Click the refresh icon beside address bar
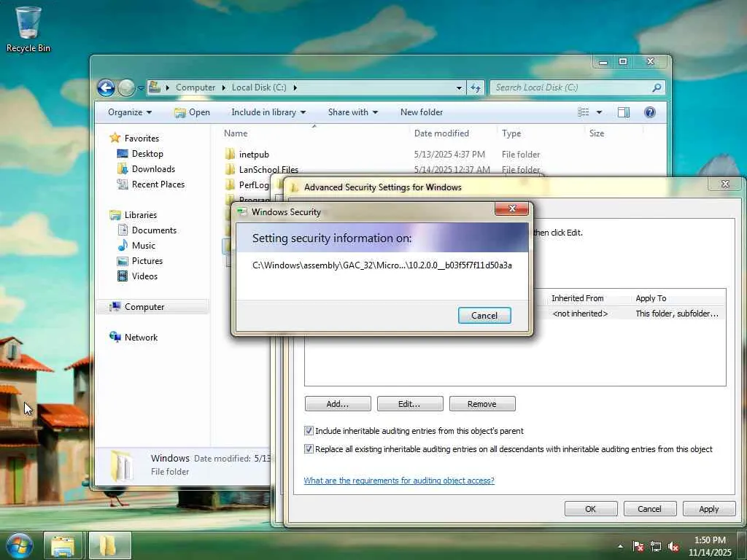Screen dimensions: 747x560 click(476, 87)
